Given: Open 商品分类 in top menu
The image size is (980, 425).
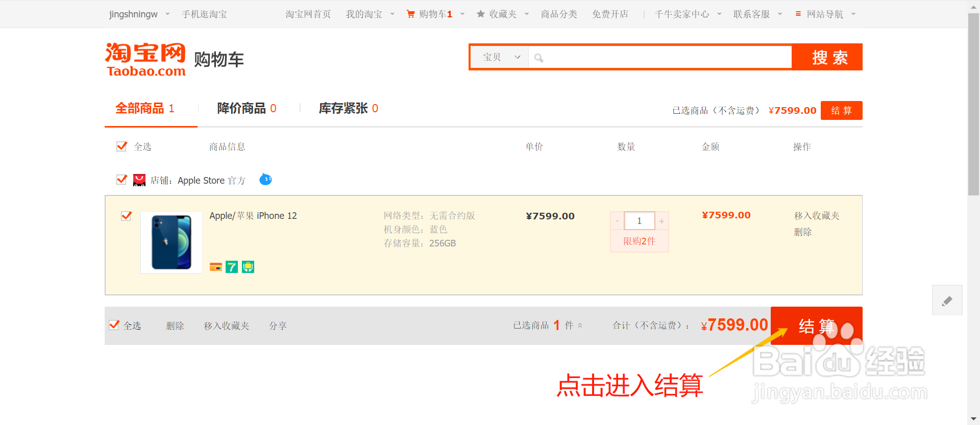Looking at the screenshot, I should 559,14.
